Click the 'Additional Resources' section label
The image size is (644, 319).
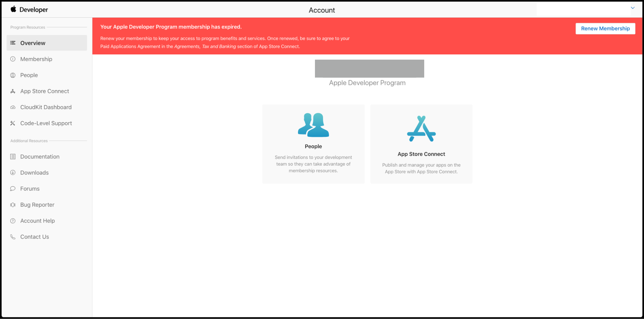[29, 141]
